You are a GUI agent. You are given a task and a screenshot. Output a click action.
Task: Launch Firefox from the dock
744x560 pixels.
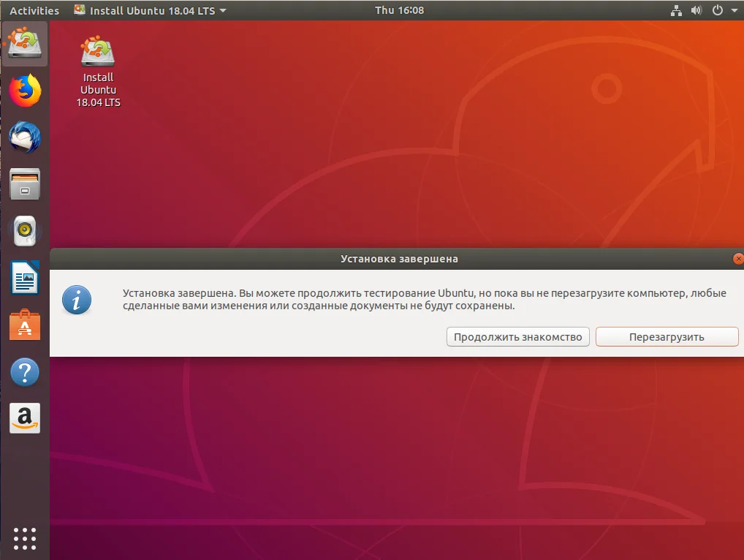click(x=25, y=90)
